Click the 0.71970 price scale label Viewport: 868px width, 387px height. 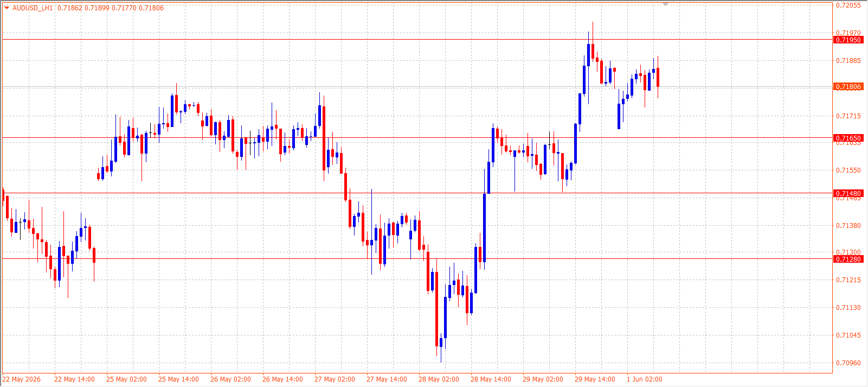pos(848,33)
